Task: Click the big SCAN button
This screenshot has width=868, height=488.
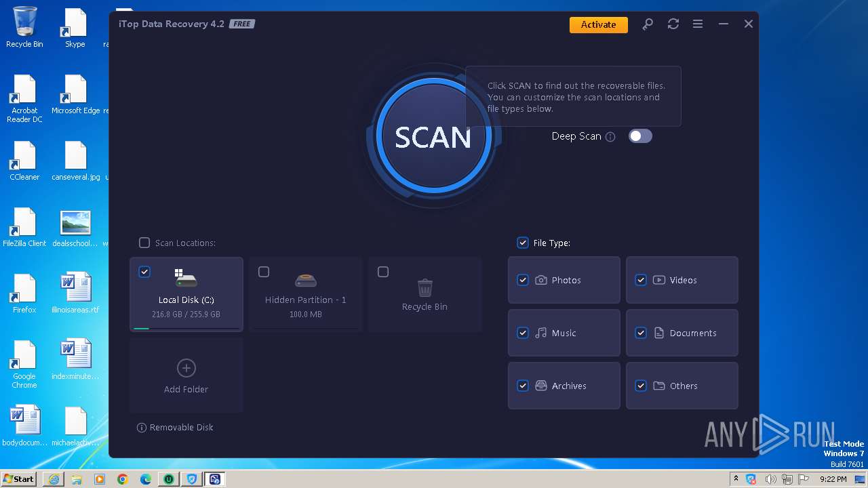Action: pyautogui.click(x=433, y=137)
